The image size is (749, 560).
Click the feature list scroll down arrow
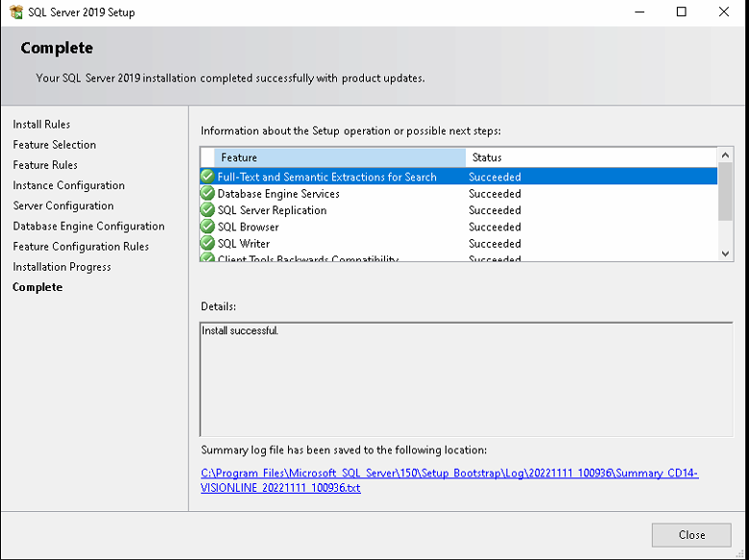click(725, 254)
